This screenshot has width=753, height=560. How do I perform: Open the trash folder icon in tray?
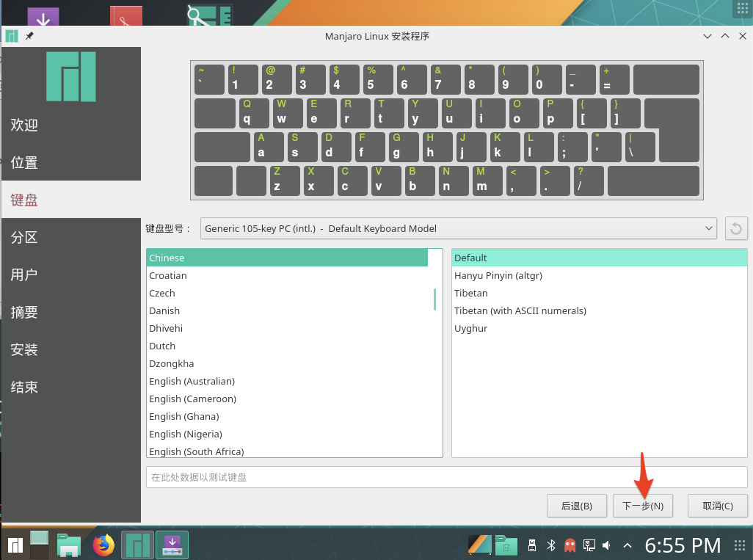506,545
